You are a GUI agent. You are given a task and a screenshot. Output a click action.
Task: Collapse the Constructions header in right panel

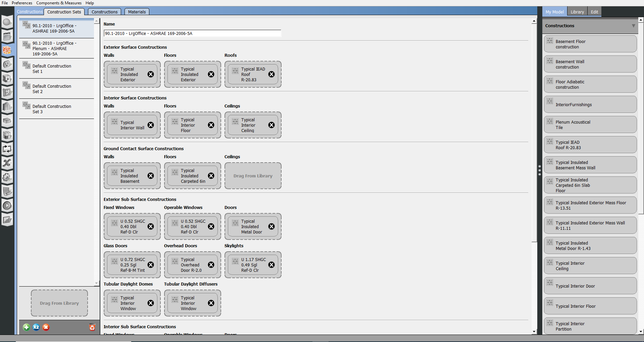(633, 26)
